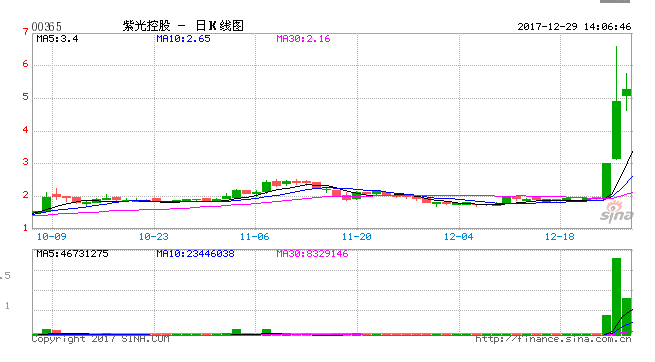Click the price axis label 6
Image resolution: width=655 pixels, height=362 pixels.
pyautogui.click(x=25, y=64)
